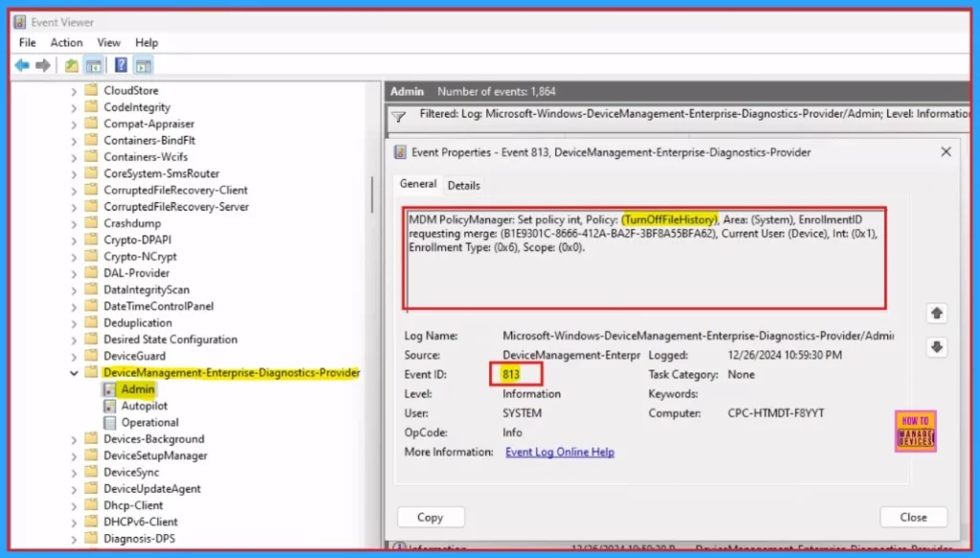Toggle the Action pane toolbar icon
Screen dimensions: 980x558
coord(144,65)
